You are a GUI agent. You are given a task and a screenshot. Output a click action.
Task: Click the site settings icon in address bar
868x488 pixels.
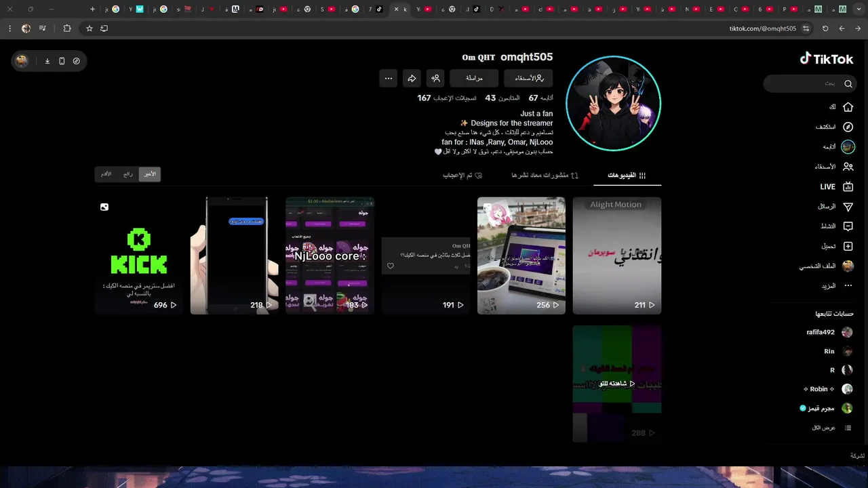pyautogui.click(x=806, y=28)
